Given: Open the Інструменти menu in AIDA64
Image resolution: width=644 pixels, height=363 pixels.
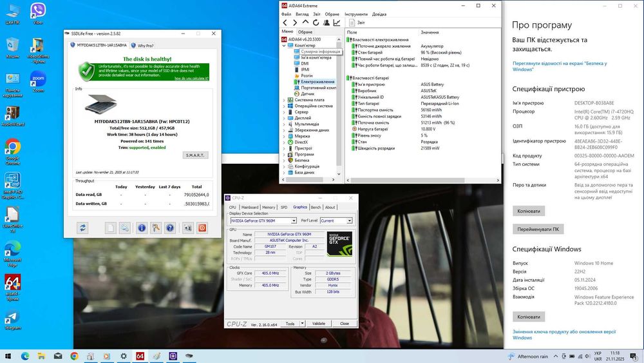Looking at the screenshot, I should [356, 14].
